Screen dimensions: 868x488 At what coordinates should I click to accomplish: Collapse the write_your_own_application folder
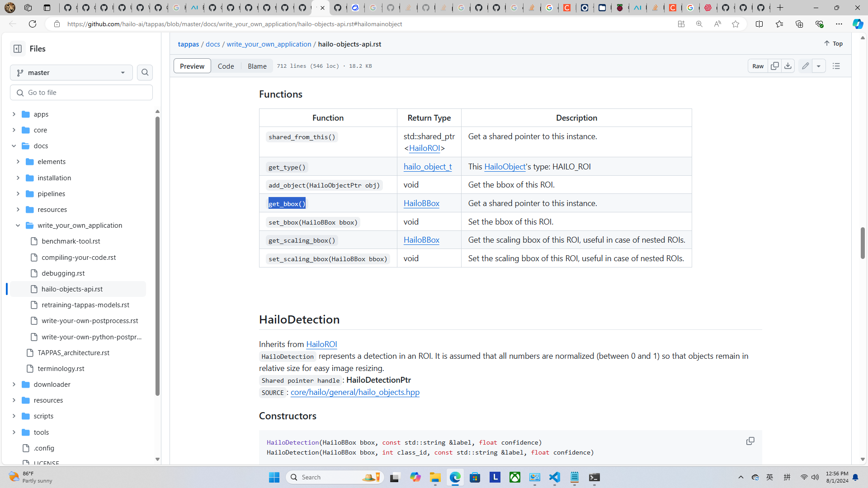point(18,225)
